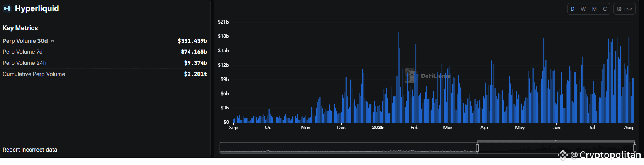Select the $2.201t cumulative value

point(195,74)
